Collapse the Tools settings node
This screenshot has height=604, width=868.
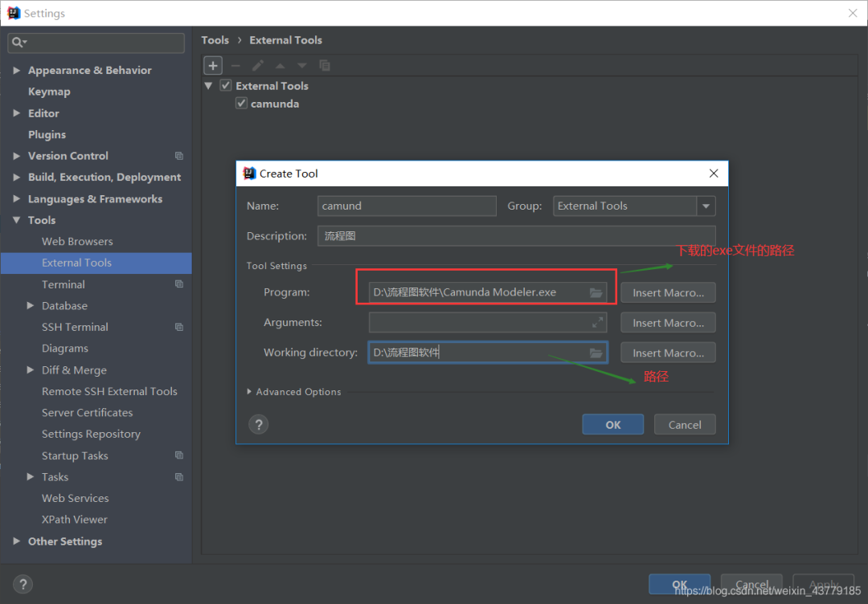click(17, 220)
